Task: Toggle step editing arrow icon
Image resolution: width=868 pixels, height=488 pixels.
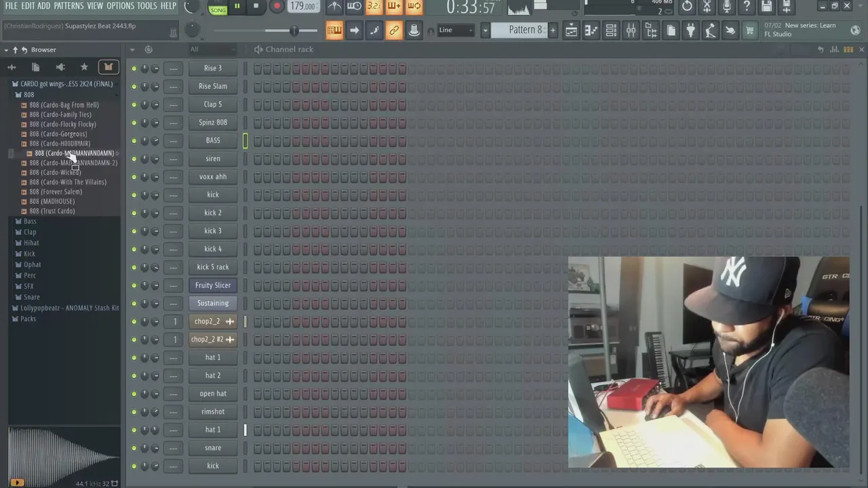Action: (x=354, y=30)
